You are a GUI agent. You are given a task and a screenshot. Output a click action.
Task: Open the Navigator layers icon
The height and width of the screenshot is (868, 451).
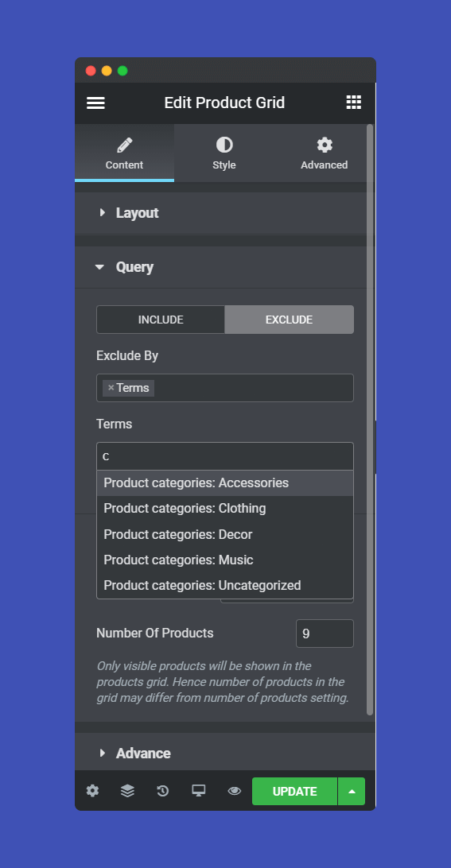pyautogui.click(x=127, y=791)
